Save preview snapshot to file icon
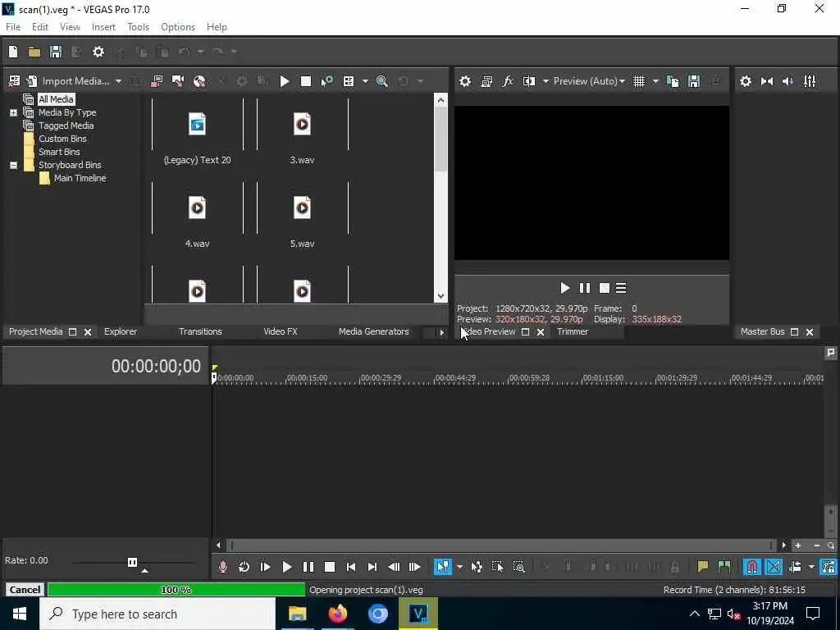 (x=694, y=81)
